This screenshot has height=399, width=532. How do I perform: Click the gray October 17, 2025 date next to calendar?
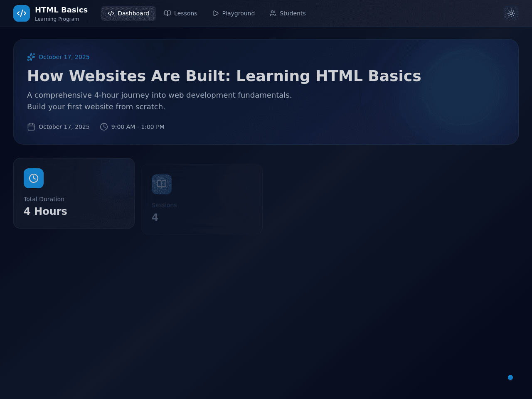click(x=64, y=127)
